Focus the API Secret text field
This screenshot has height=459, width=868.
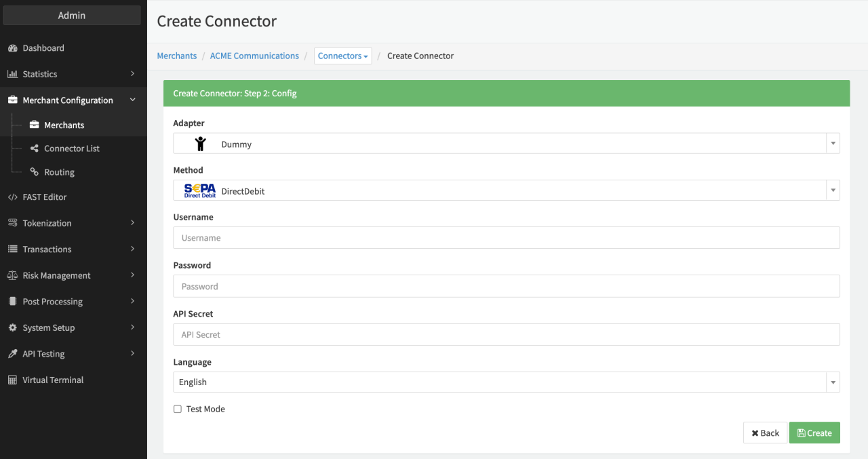[506, 335]
